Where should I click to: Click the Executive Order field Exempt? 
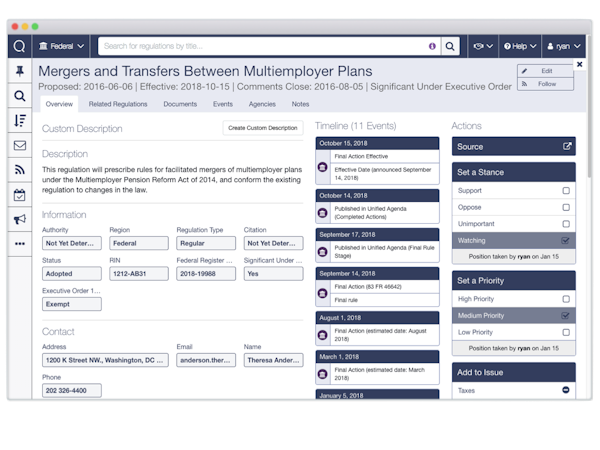72,304
